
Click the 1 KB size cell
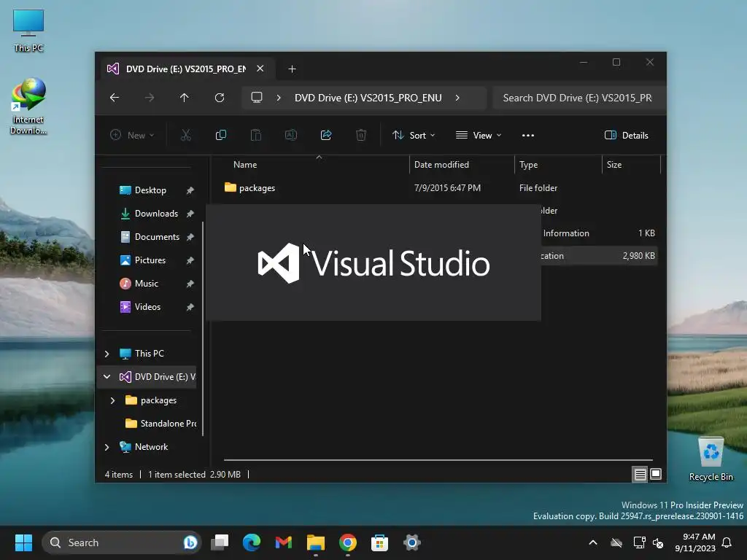pos(646,233)
